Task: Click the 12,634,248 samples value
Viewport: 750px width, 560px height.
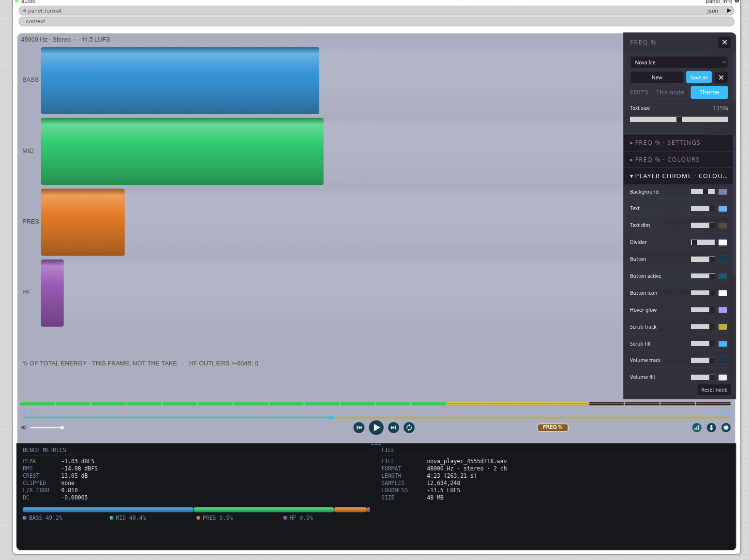Action: pos(443,483)
